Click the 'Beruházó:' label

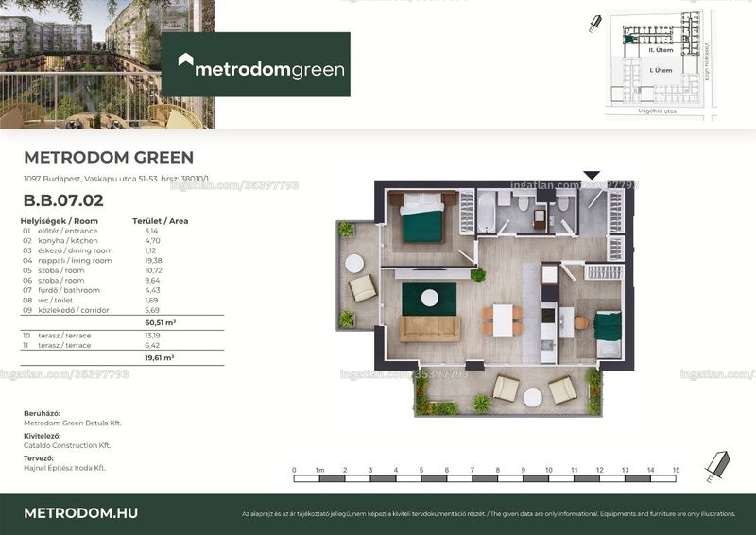point(42,413)
